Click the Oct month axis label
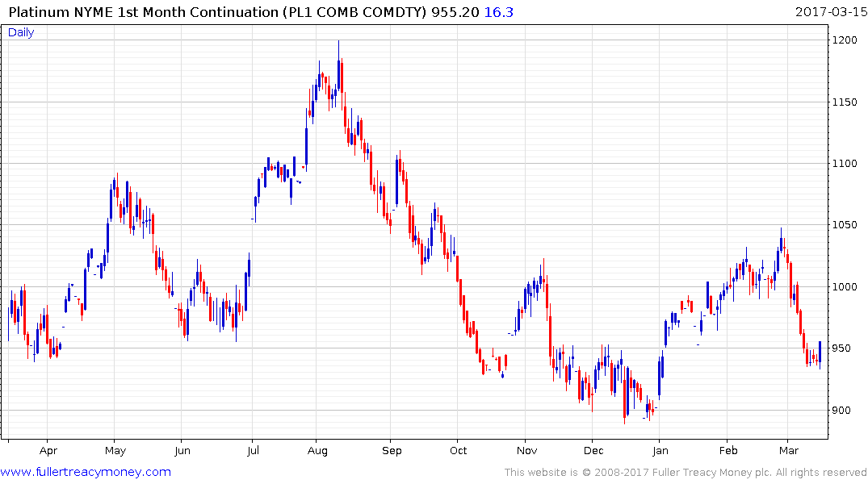The width and height of the screenshot is (868, 484). 458,451
